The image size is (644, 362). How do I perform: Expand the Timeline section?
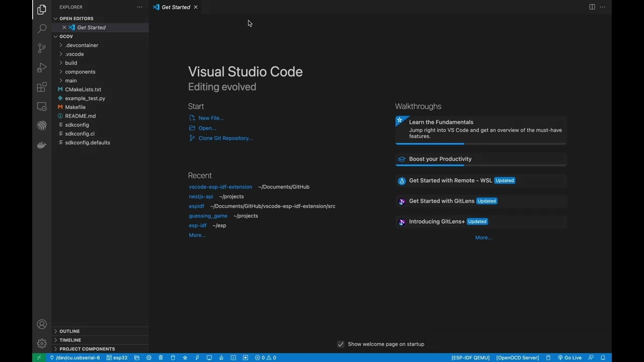[x=100, y=340]
